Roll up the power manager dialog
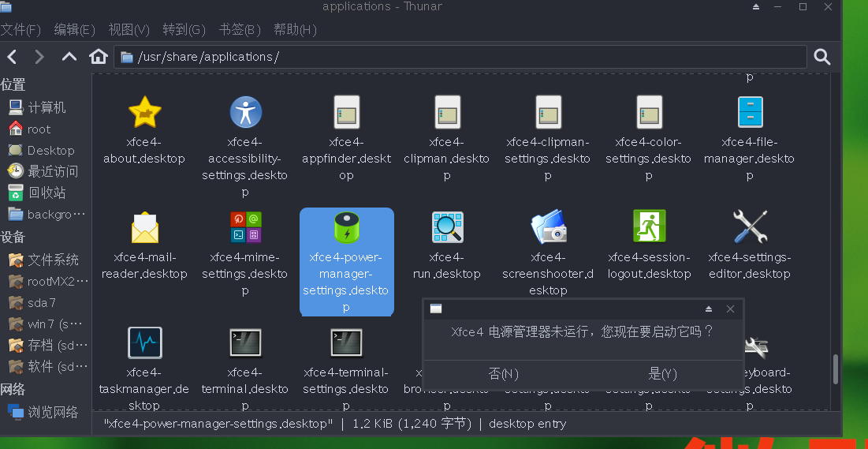Screen dimensions: 868x449 point(709,309)
